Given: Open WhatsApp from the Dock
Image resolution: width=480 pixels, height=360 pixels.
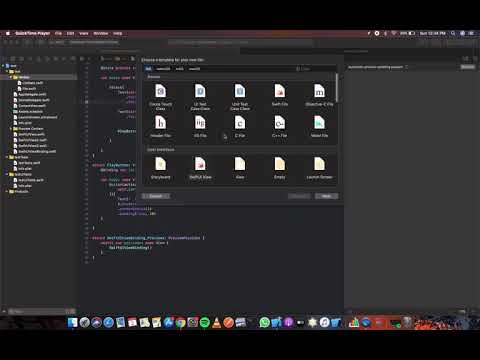Looking at the screenshot, I should [x=264, y=322].
